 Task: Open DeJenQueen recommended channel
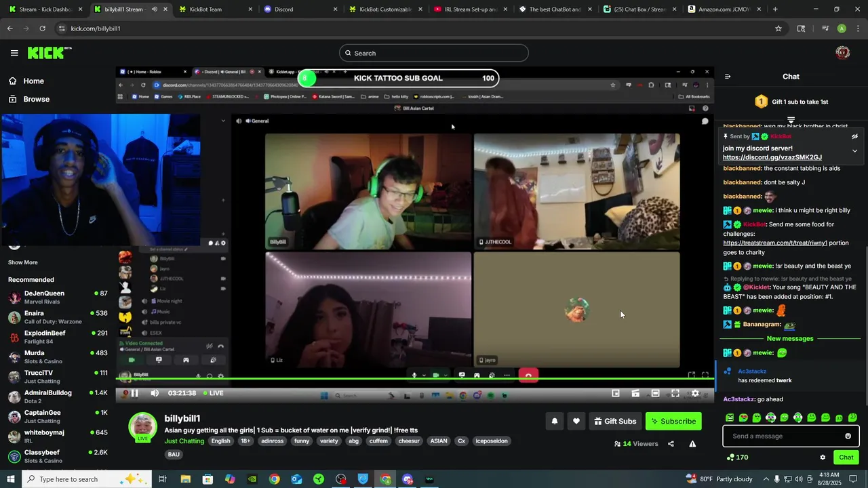pyautogui.click(x=58, y=298)
